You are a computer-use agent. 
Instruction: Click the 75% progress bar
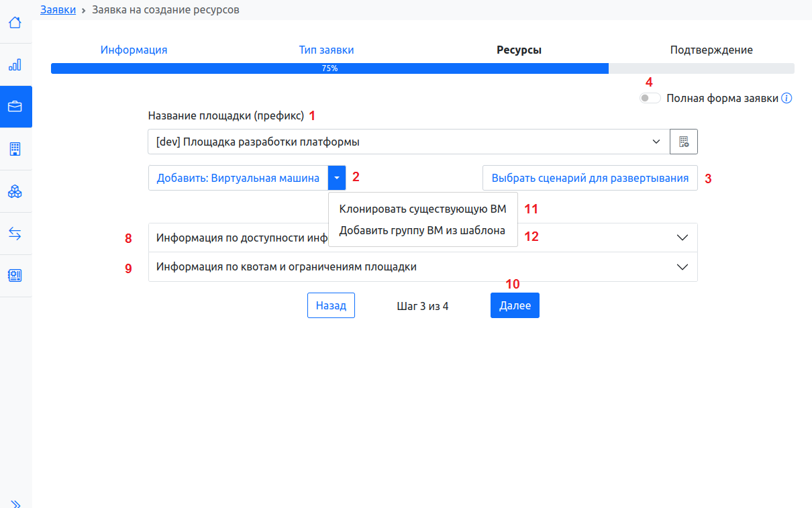coord(329,68)
